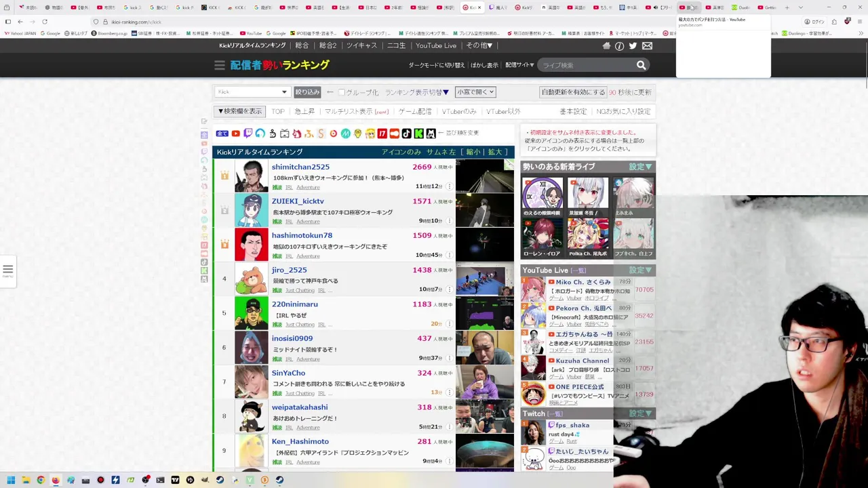868x488 pixels.
Task: Select the 急上昇 filter tab
Action: 304,111
